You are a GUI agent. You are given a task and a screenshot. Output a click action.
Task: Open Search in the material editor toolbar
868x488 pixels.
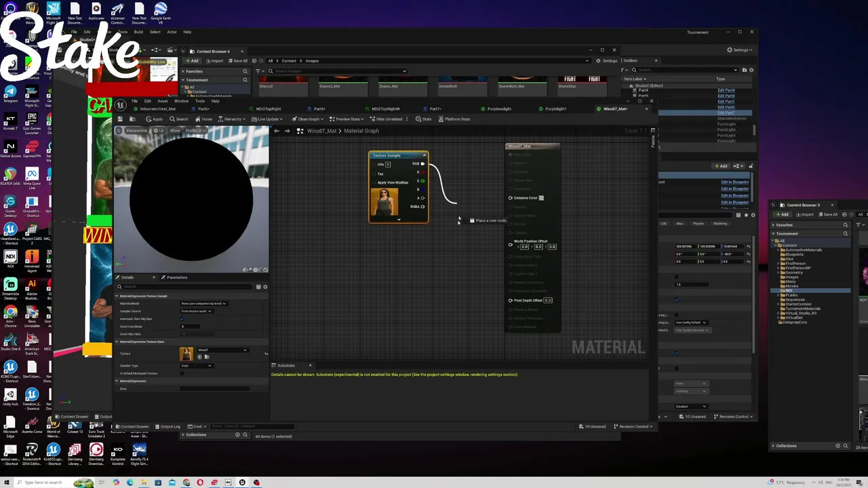click(x=178, y=119)
